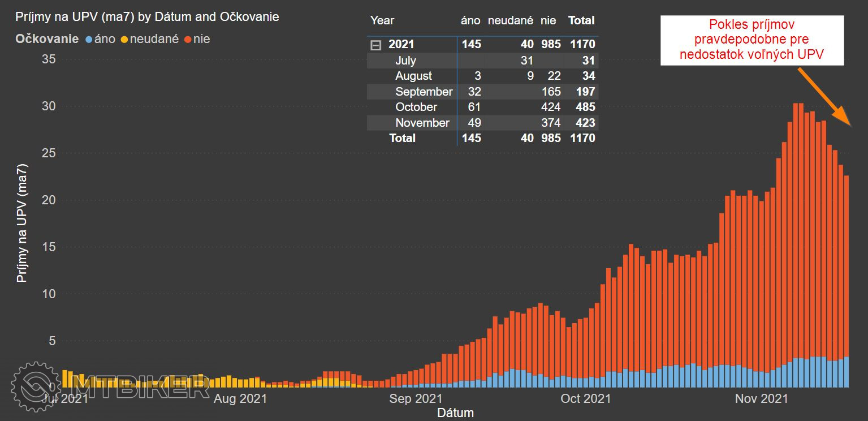Click the Oct 2021 x-axis label
The image size is (868, 421).
pyautogui.click(x=586, y=399)
